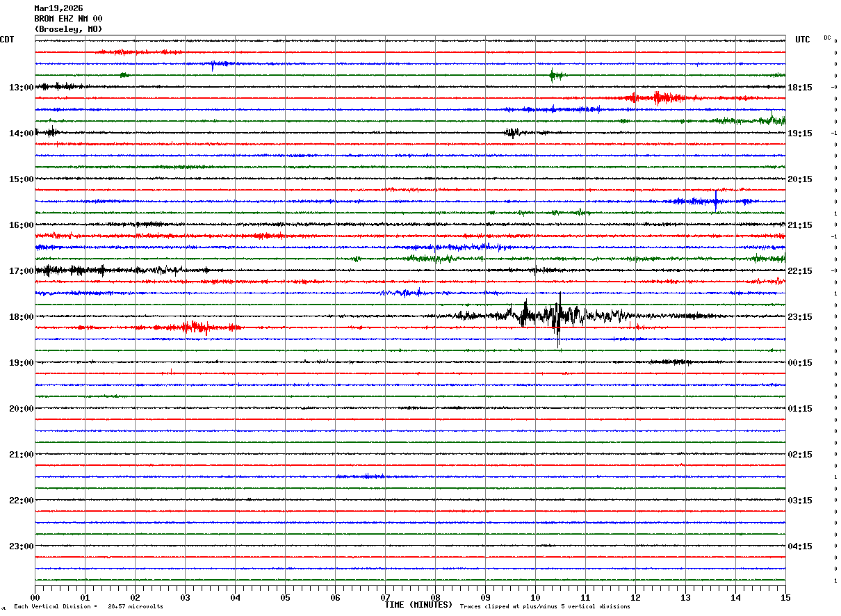The width and height of the screenshot is (841, 616).
Task: Click the CDT timezone label
Action: pos(7,40)
